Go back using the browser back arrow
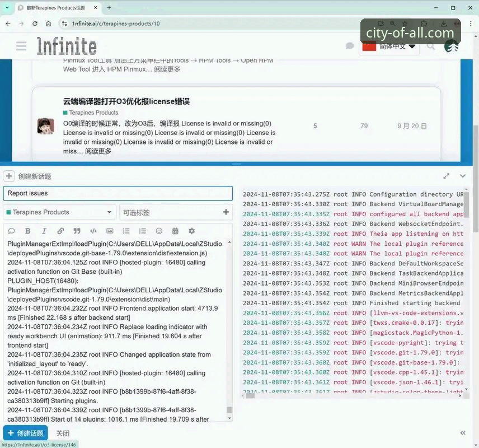The height and width of the screenshot is (448, 479). (x=8, y=24)
